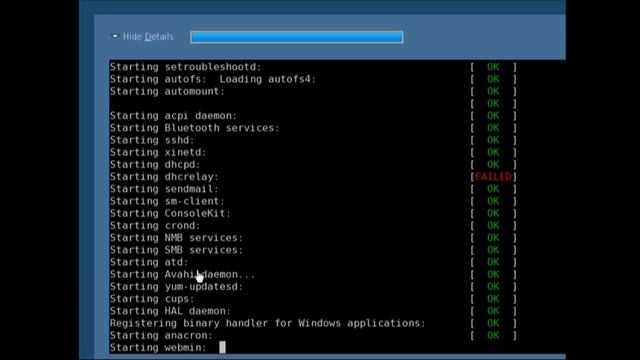Select the 'Starting SMB services:' line
640x360 pixels.
pyautogui.click(x=176, y=250)
